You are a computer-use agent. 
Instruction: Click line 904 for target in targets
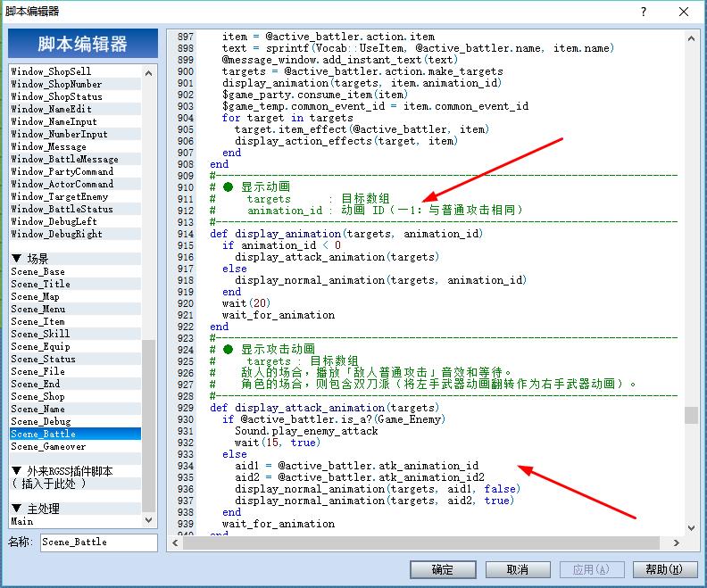(x=287, y=118)
